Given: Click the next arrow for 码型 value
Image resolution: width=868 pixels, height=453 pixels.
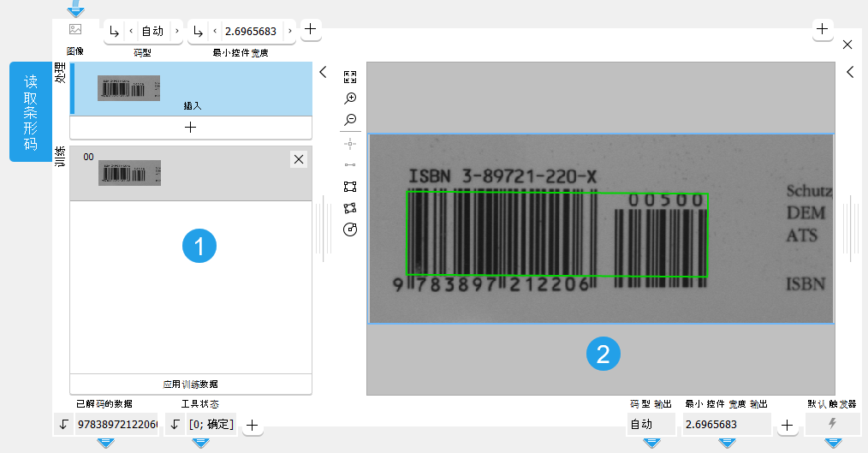Looking at the screenshot, I should click(x=176, y=32).
